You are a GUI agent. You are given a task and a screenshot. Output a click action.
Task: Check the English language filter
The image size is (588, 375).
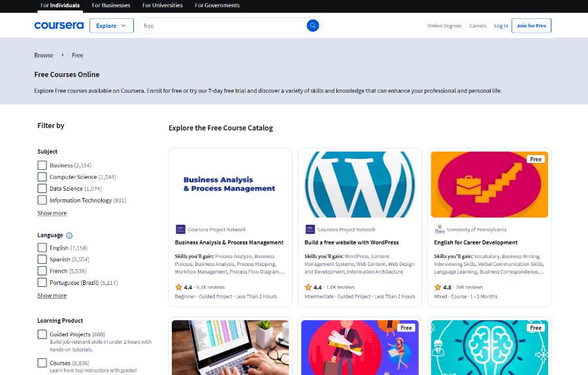point(42,248)
